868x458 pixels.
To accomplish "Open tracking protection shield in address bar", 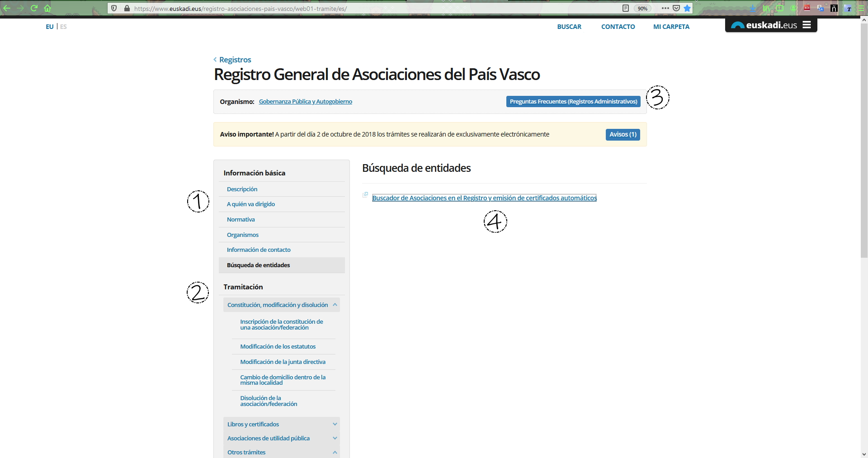I will click(x=114, y=8).
